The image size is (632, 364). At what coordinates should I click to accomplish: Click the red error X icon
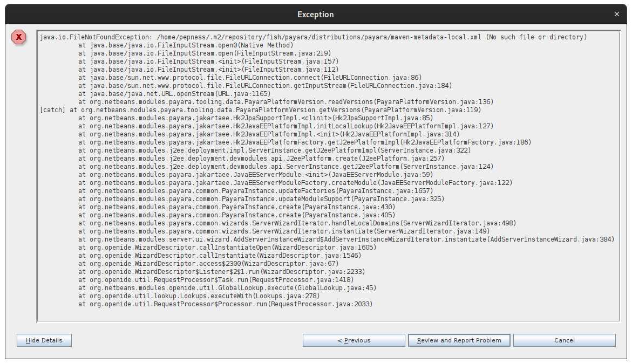coord(18,37)
